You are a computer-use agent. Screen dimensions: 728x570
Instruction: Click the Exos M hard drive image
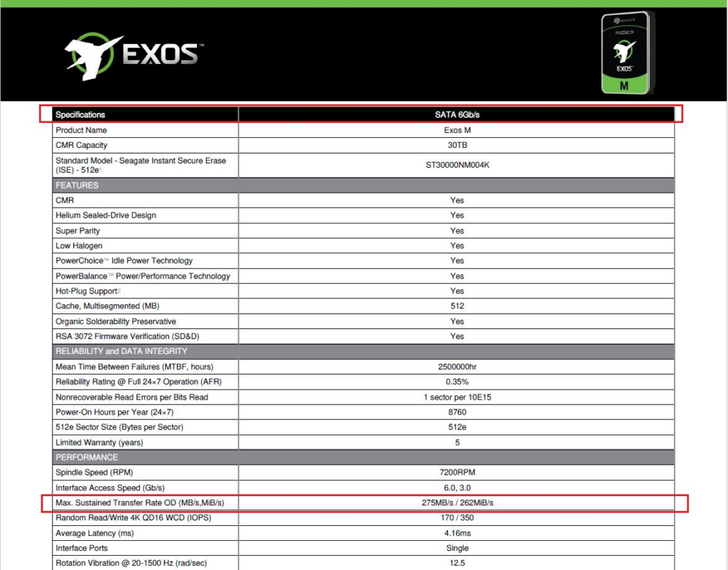tap(627, 53)
